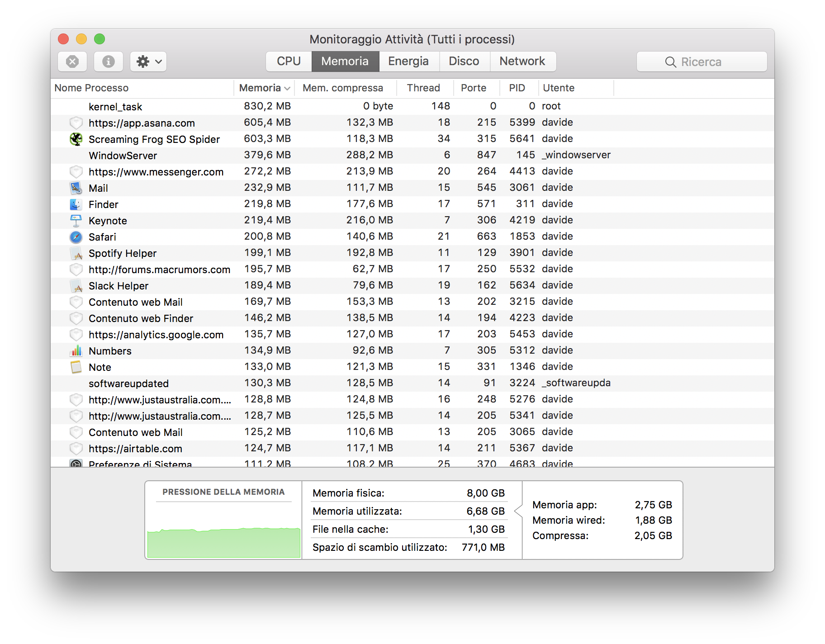The image size is (825, 644).
Task: Select the Memoria tab
Action: coord(345,62)
